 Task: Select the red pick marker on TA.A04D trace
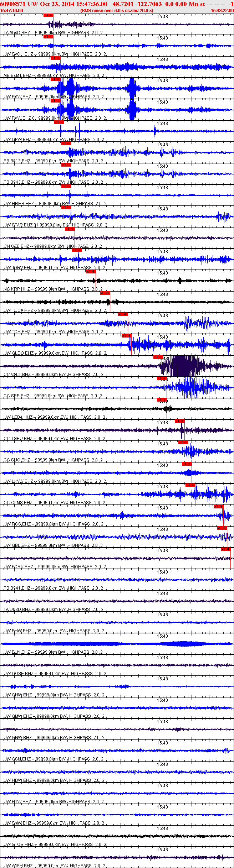[48, 15]
